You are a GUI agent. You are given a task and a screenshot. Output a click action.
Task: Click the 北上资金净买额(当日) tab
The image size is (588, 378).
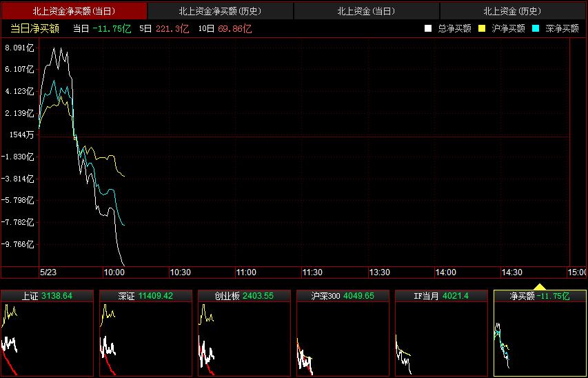pyautogui.click(x=74, y=11)
